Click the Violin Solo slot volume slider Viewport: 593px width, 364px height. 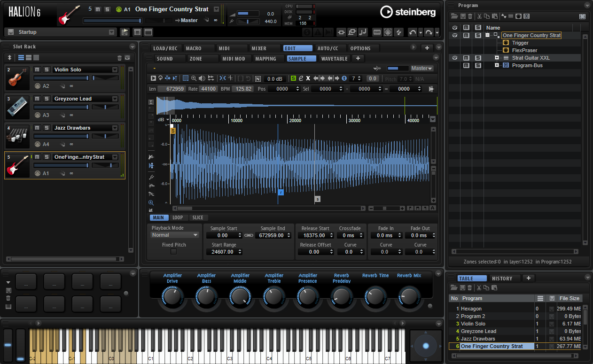(x=61, y=78)
